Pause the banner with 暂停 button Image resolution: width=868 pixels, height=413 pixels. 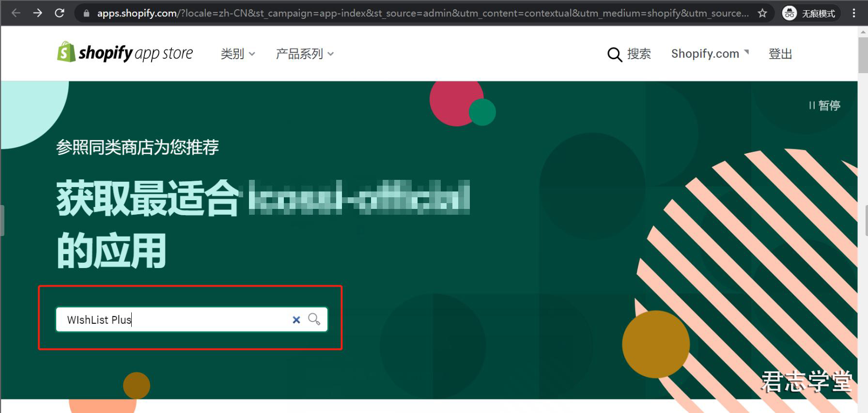[824, 105]
